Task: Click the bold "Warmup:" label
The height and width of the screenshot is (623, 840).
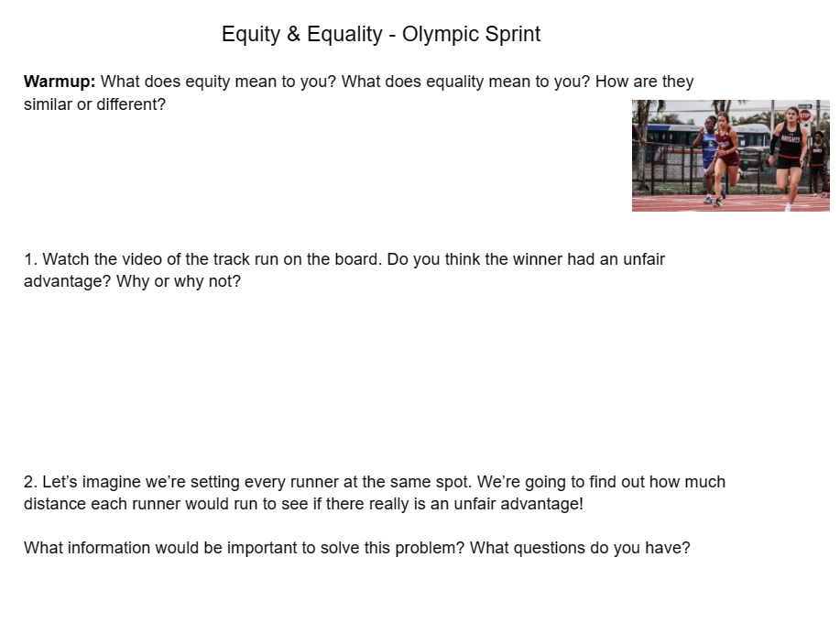Action: (60, 82)
